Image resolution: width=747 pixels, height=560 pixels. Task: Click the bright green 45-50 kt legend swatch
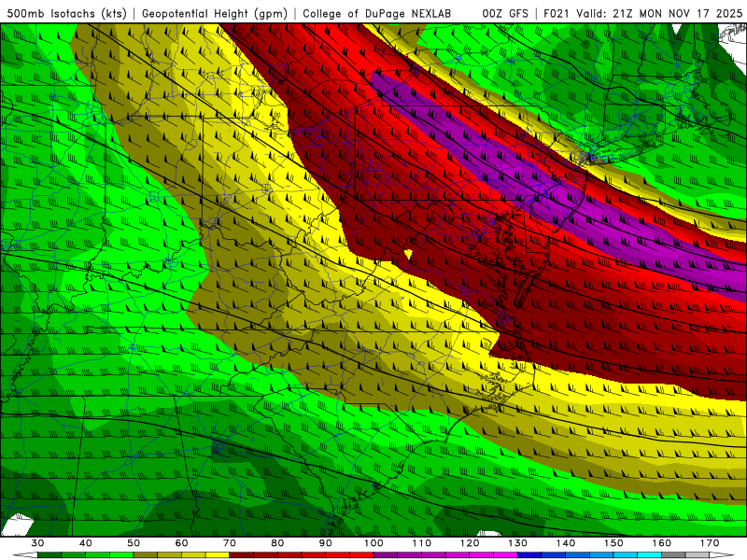click(121, 555)
